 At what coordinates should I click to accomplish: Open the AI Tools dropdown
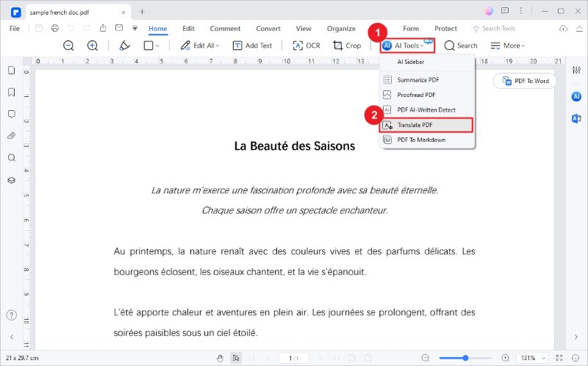407,46
